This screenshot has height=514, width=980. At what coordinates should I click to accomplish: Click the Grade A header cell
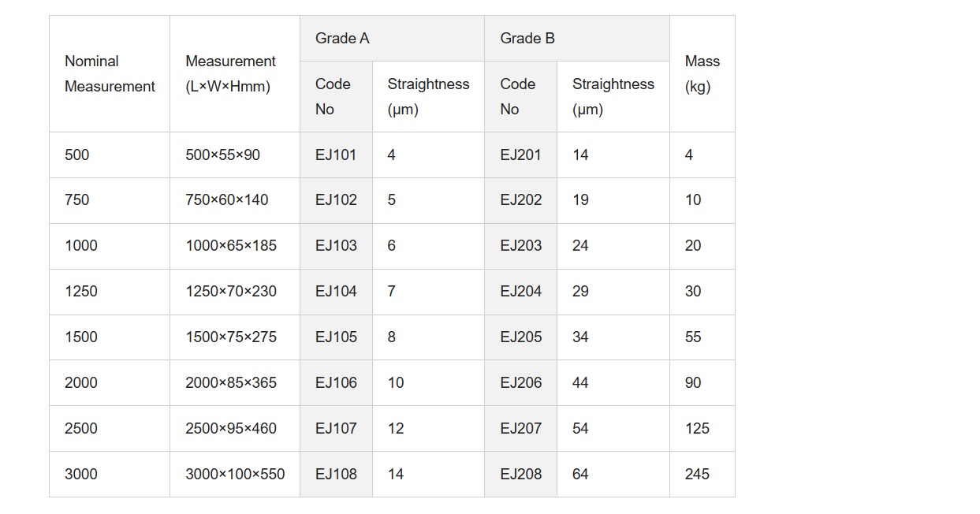(x=392, y=39)
